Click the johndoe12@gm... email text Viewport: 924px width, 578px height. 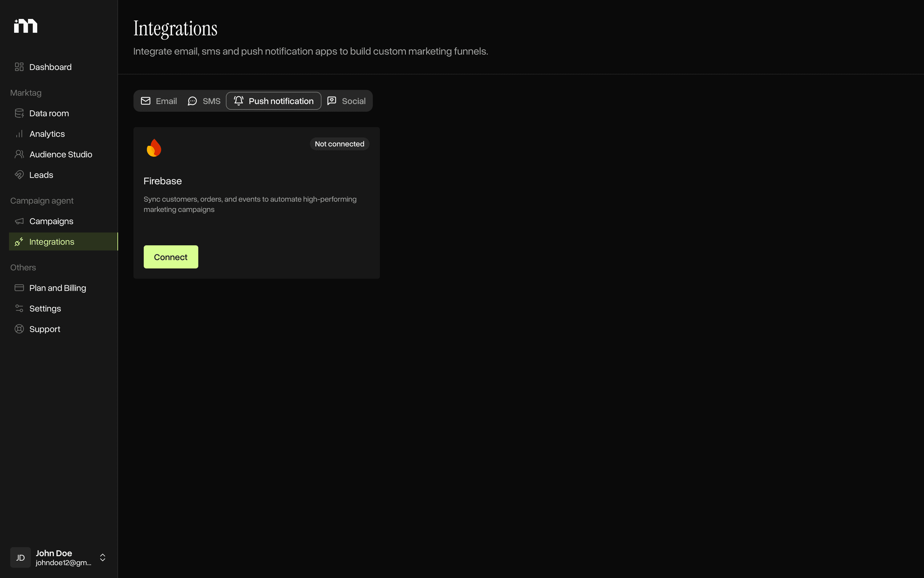tap(64, 562)
